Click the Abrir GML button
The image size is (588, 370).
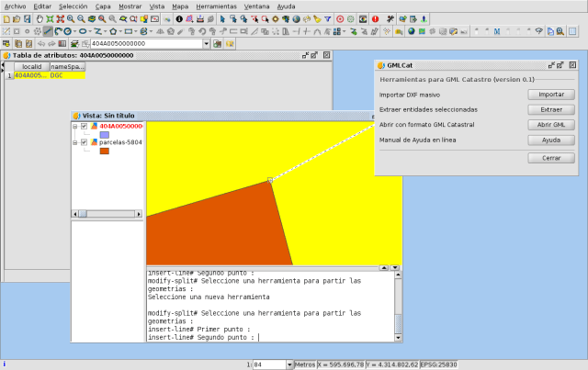pos(551,124)
